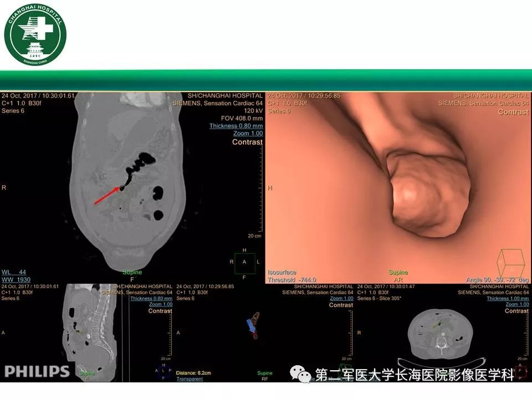Click the colored colon path overview model
This screenshot has height=399, width=532.
coord(253,326)
